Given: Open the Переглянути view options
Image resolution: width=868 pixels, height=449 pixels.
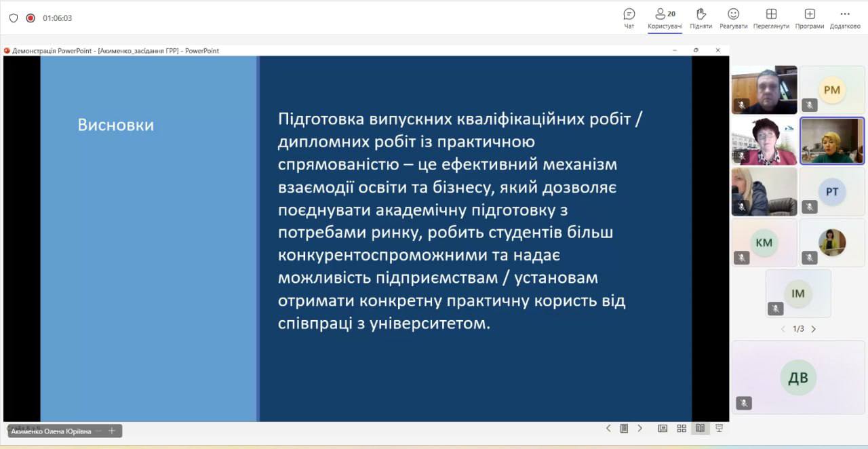Looking at the screenshot, I should 771,18.
